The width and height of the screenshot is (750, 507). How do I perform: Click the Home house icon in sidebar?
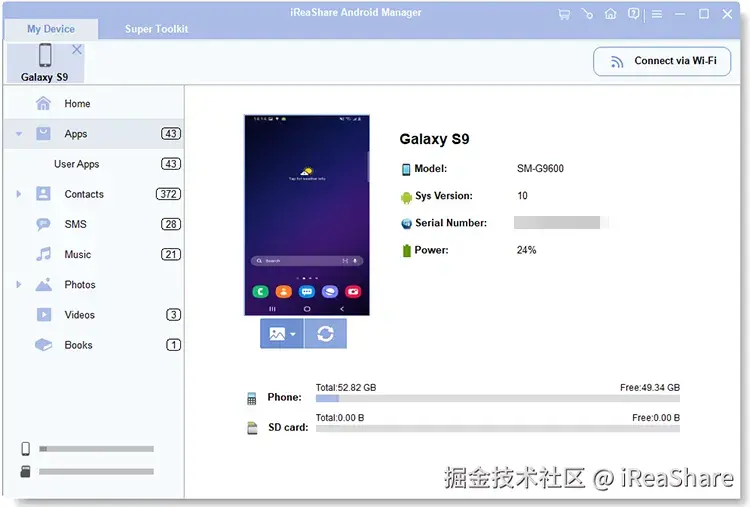(x=44, y=103)
